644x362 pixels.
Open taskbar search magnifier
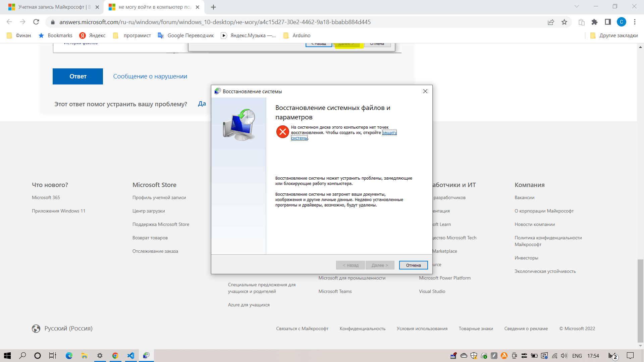pos(22,356)
